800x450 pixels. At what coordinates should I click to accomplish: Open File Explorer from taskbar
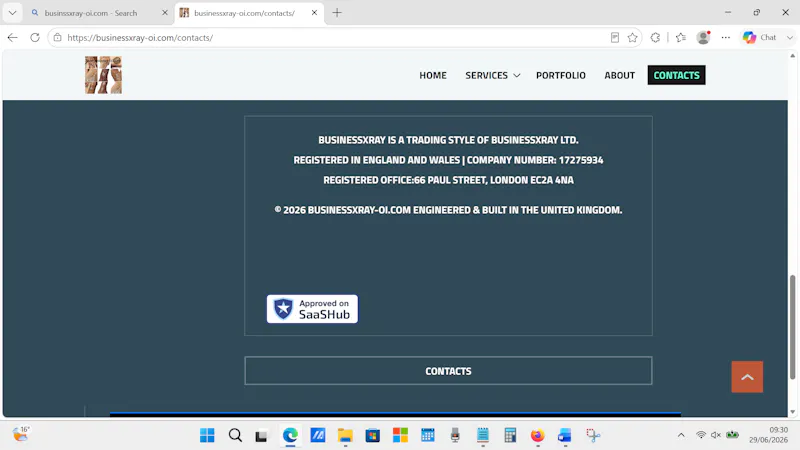point(345,435)
